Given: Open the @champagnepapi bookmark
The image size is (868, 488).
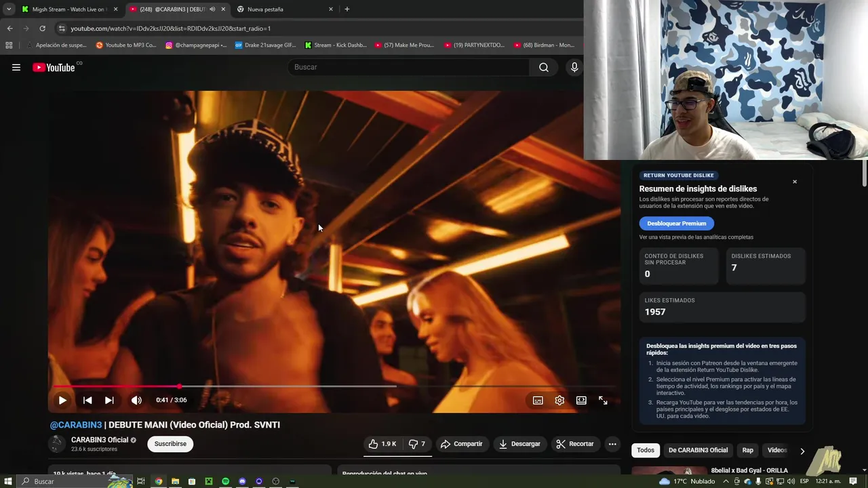Looking at the screenshot, I should tap(196, 45).
